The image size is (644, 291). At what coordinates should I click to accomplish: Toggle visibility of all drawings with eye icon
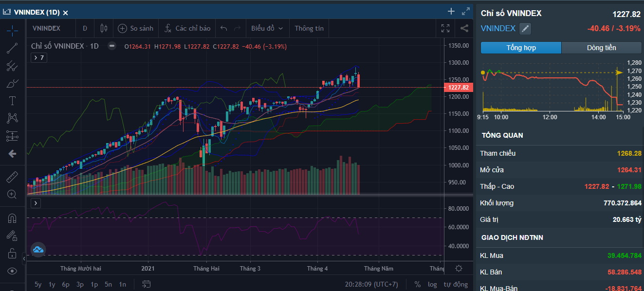(12, 271)
